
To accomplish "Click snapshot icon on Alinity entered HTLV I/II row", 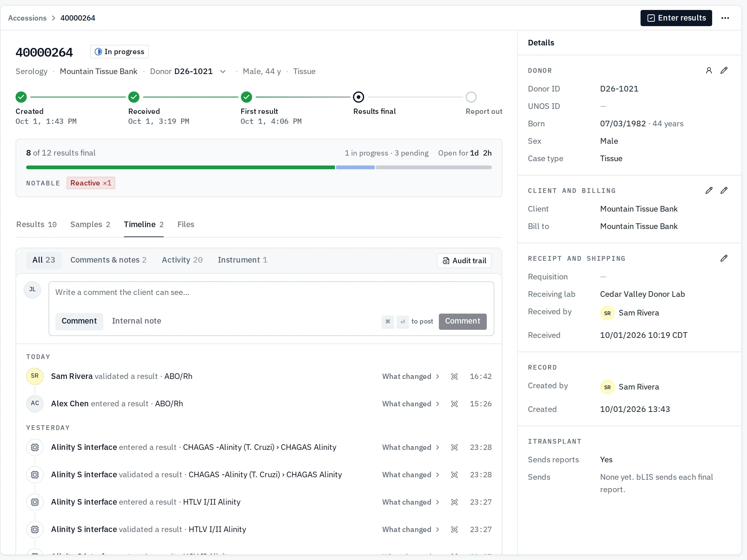I will 454,502.
